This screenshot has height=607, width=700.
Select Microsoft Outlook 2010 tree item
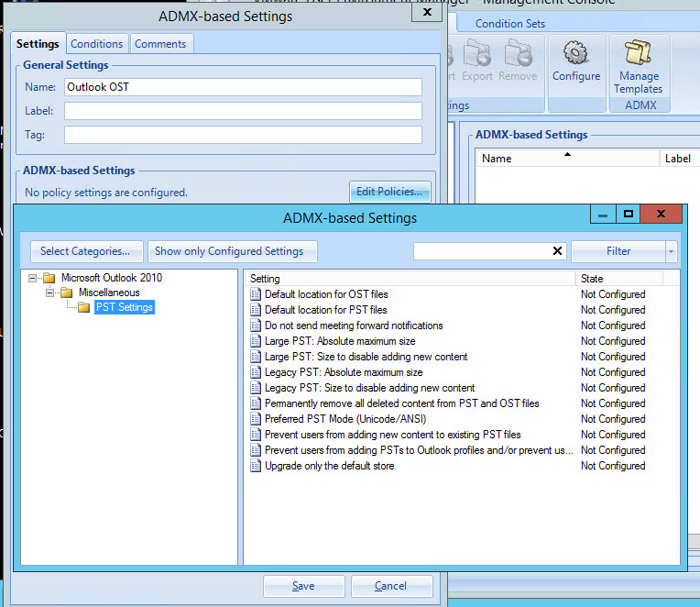(x=112, y=278)
